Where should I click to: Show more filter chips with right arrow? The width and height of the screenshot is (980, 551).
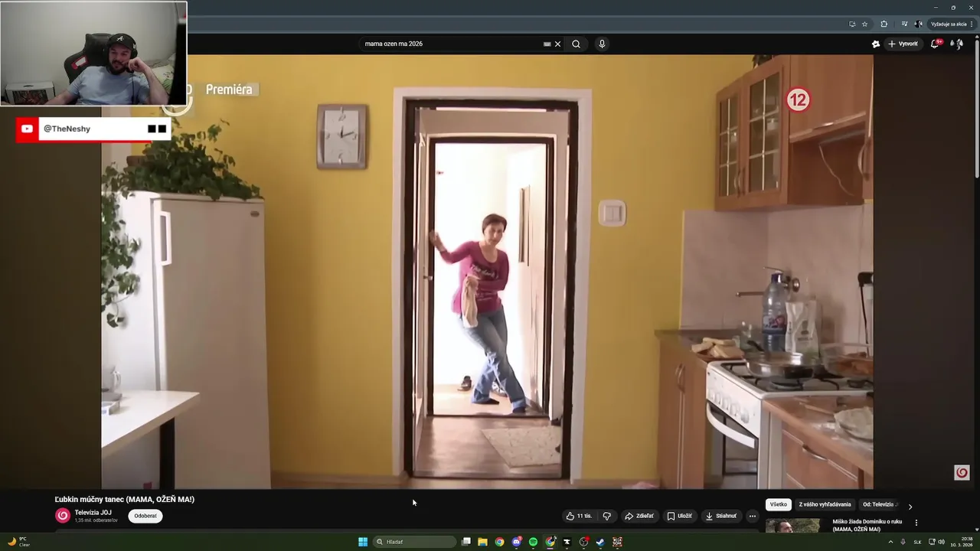[910, 506]
